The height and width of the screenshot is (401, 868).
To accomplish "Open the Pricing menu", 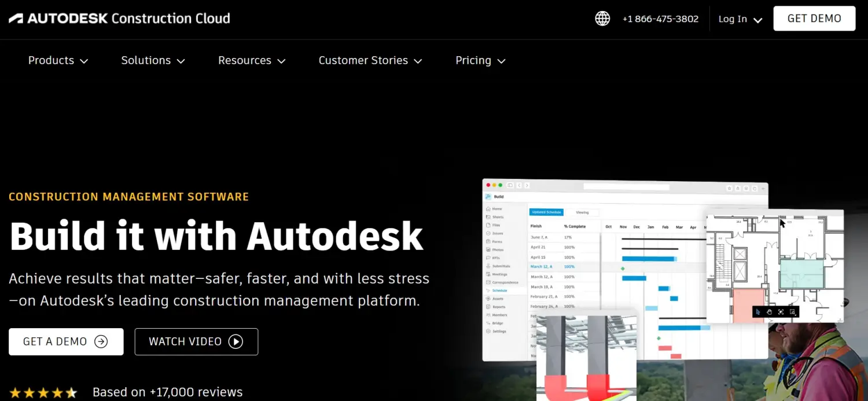I will coord(480,60).
